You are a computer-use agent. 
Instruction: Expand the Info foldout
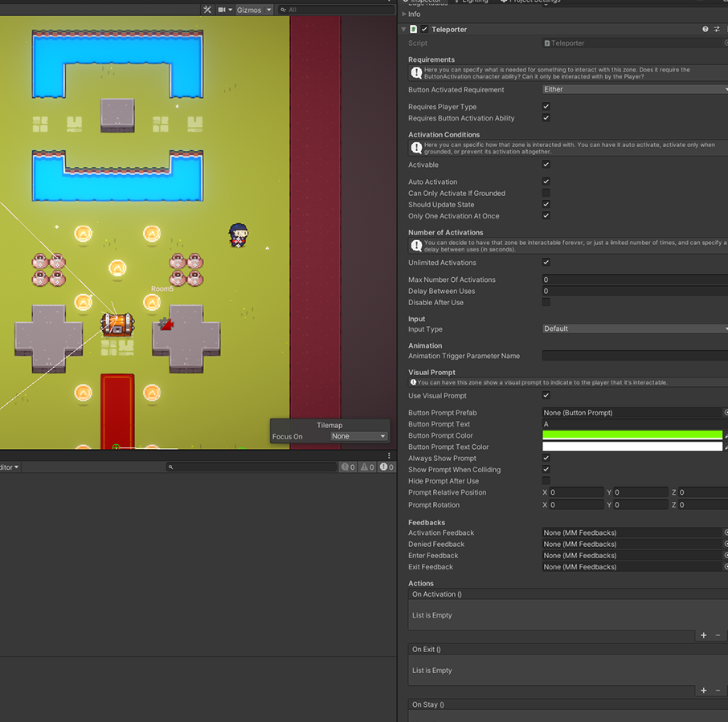click(x=404, y=14)
